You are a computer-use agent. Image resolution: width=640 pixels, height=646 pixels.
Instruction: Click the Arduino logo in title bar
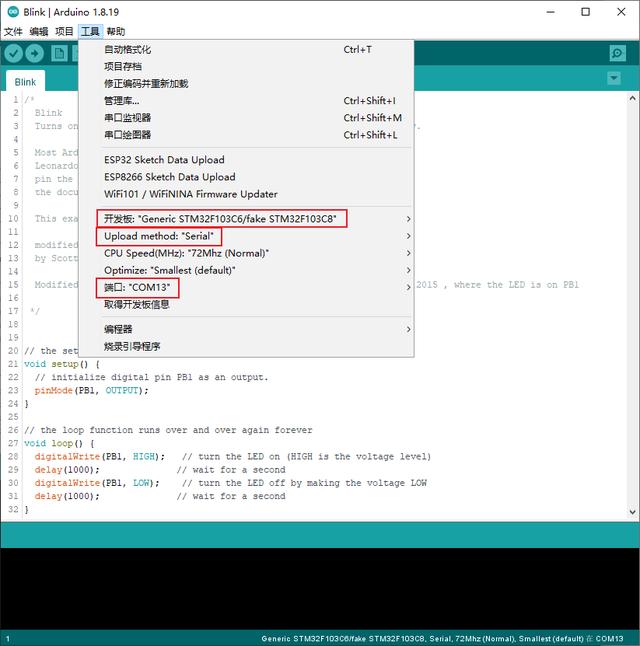pos(13,12)
